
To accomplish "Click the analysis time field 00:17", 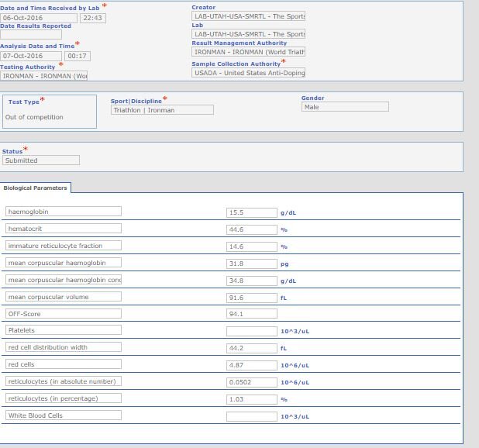I will click(x=78, y=56).
